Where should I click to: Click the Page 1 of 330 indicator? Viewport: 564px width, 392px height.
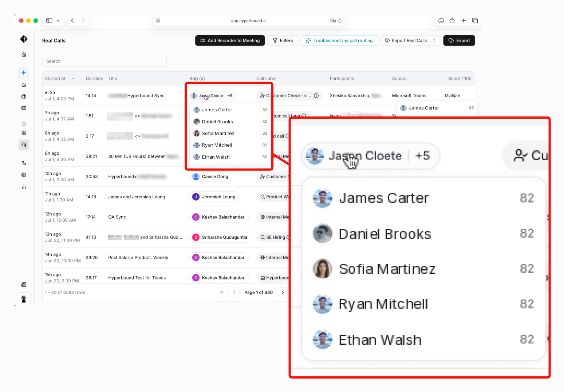[x=259, y=292]
